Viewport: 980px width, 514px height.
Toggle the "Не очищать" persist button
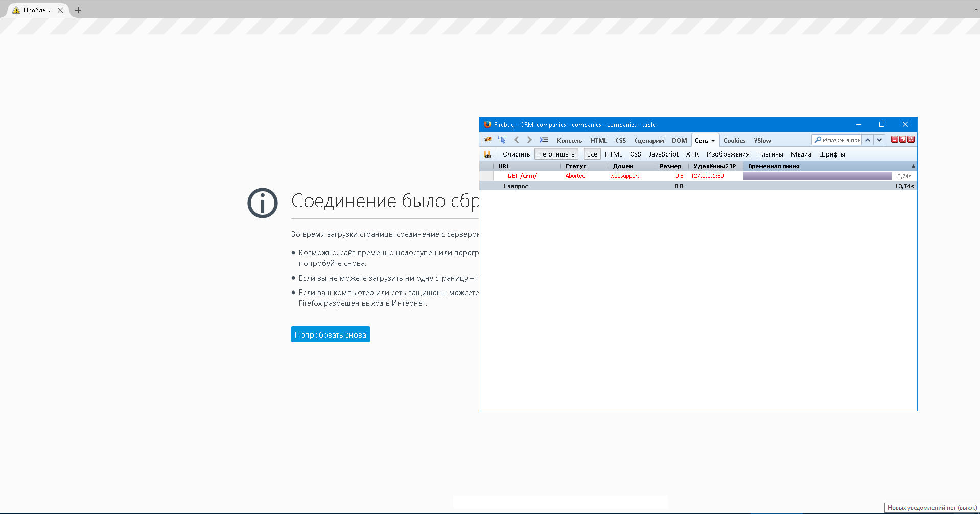pyautogui.click(x=556, y=154)
